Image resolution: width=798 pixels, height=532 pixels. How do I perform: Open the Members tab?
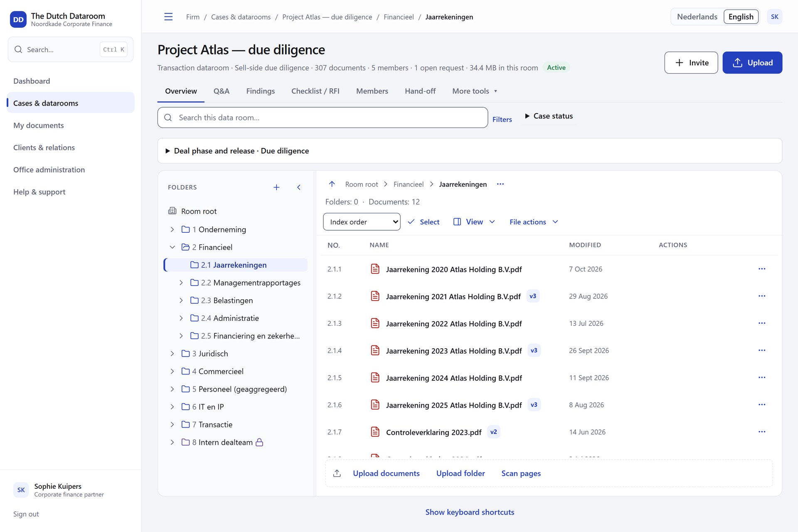click(372, 91)
